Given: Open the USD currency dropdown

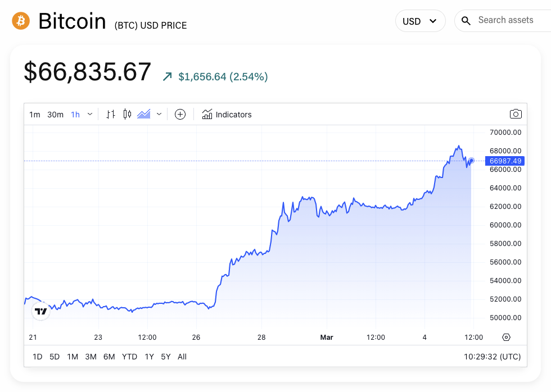Looking at the screenshot, I should 420,20.
